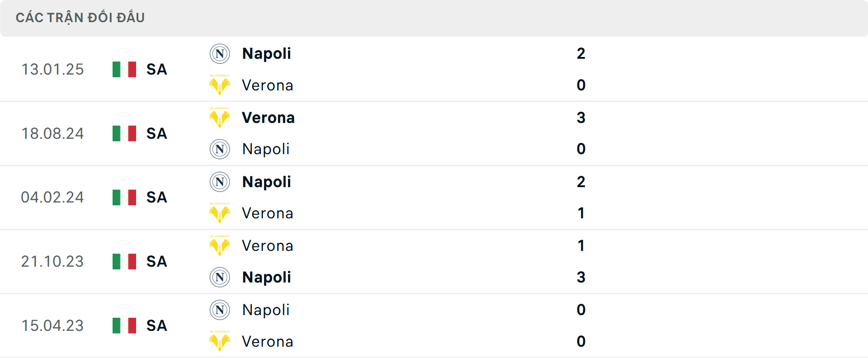Select Verona's score of 3 from 18.08.24
The height and width of the screenshot is (358, 868).
click(x=581, y=118)
